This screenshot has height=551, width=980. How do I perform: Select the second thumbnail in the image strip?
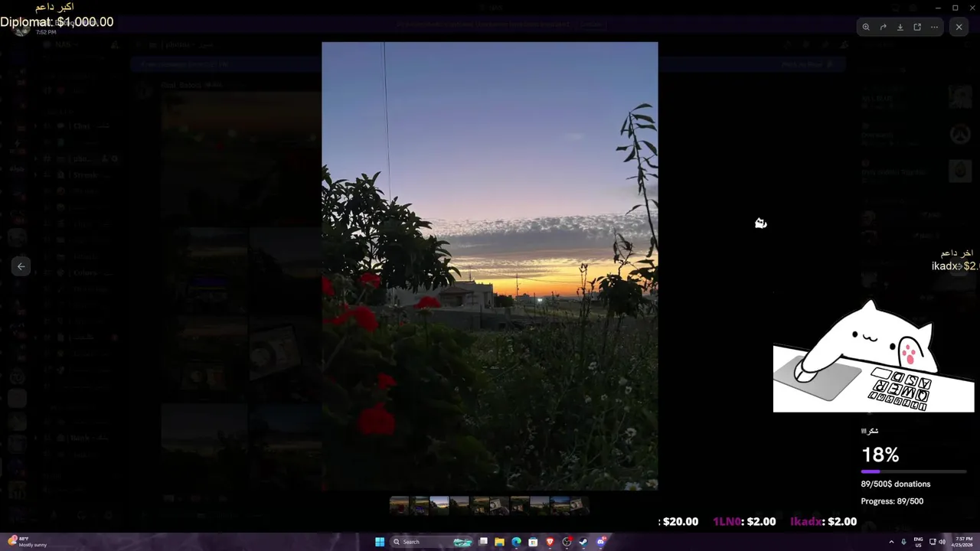[x=420, y=505]
